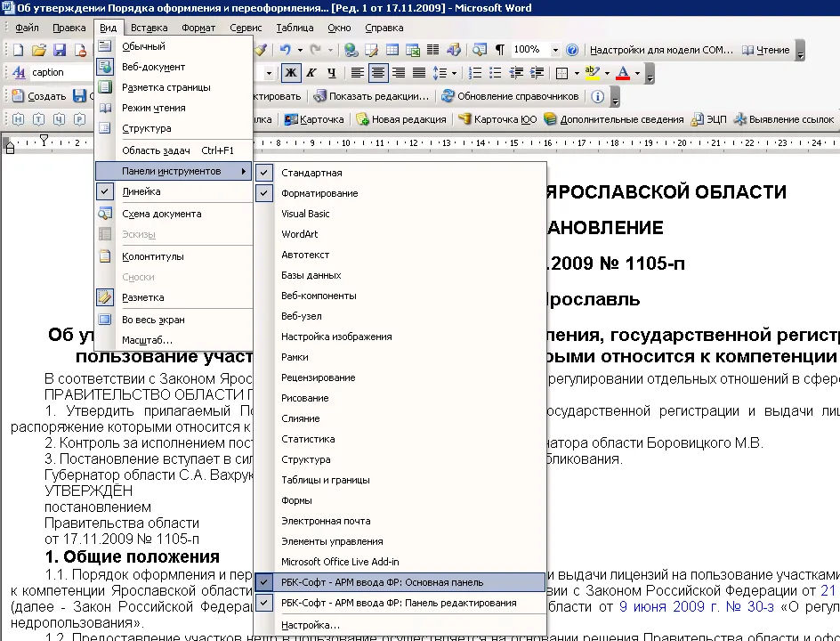This screenshot has height=641, width=840.
Task: Follow the '9 июня 2009 г. № 30-з' link
Action: coord(697,606)
